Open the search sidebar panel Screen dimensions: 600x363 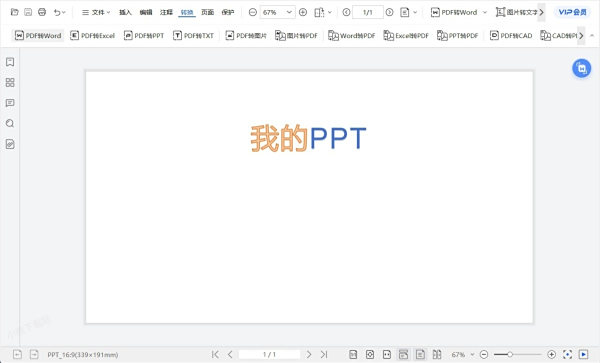click(x=10, y=124)
